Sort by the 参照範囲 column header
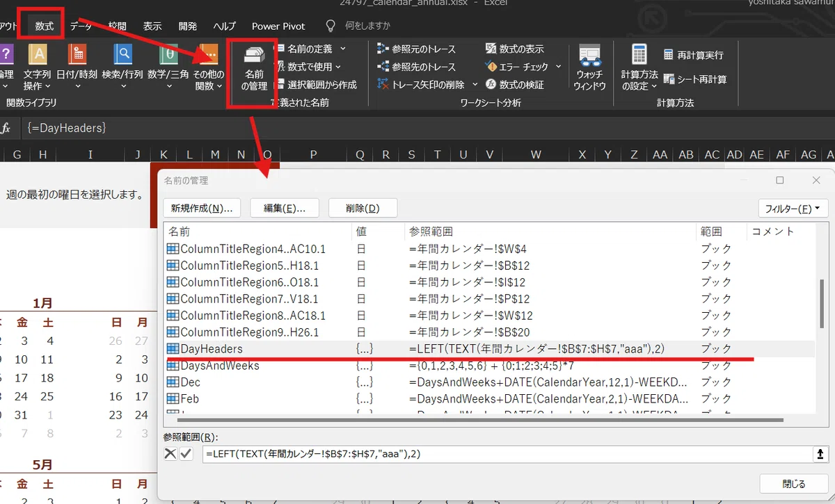This screenshot has height=504, width=835. click(550, 231)
